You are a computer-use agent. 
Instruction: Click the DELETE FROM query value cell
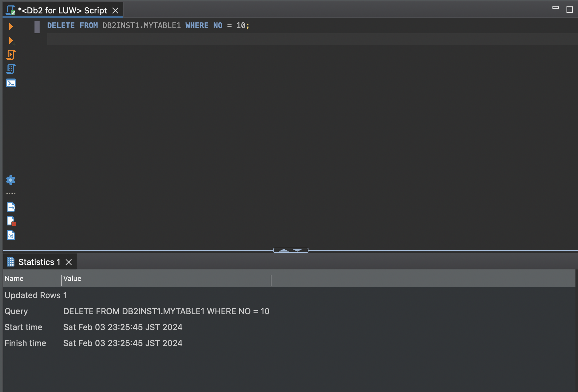[x=166, y=311]
